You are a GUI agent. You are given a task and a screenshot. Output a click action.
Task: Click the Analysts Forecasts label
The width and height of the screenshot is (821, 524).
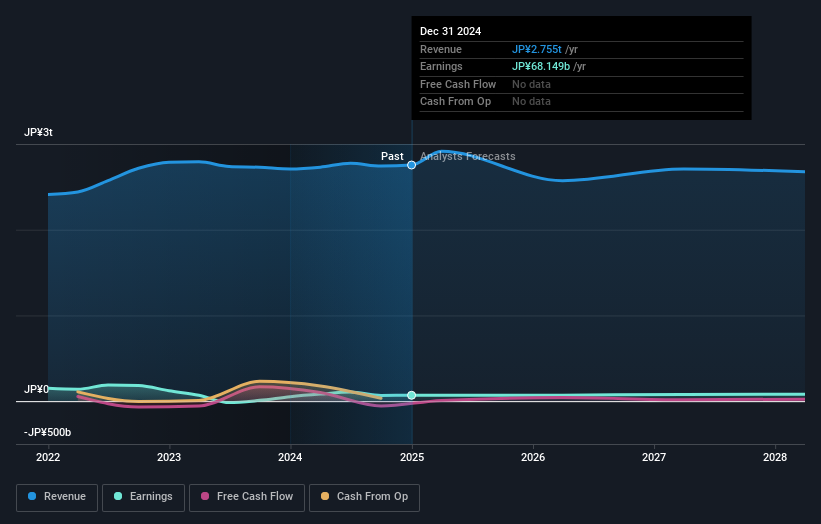(468, 156)
